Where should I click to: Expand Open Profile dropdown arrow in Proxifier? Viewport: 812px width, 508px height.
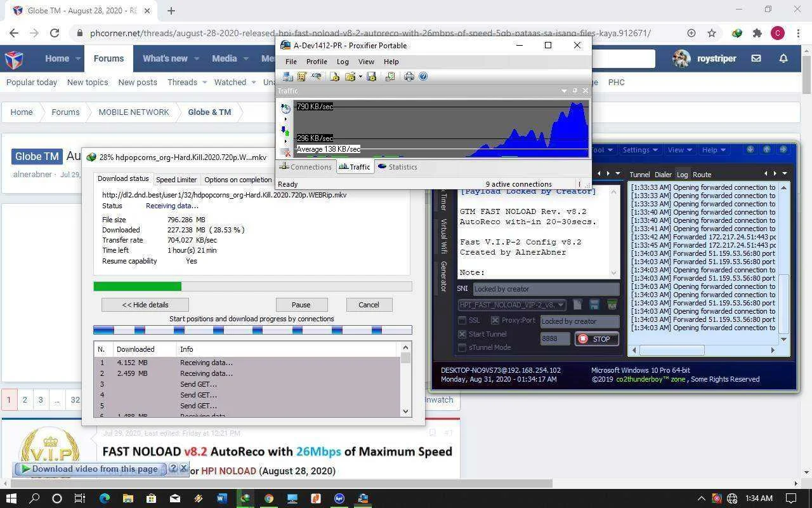[x=360, y=76]
